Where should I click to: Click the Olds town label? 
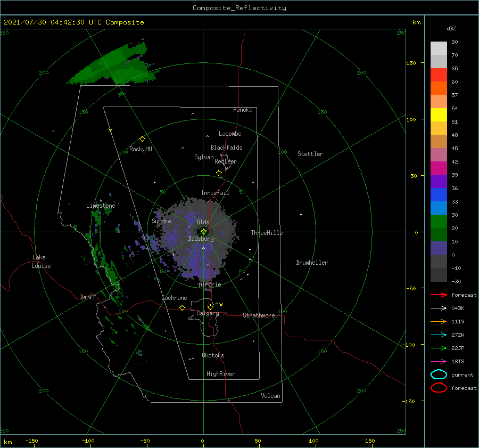tap(203, 222)
